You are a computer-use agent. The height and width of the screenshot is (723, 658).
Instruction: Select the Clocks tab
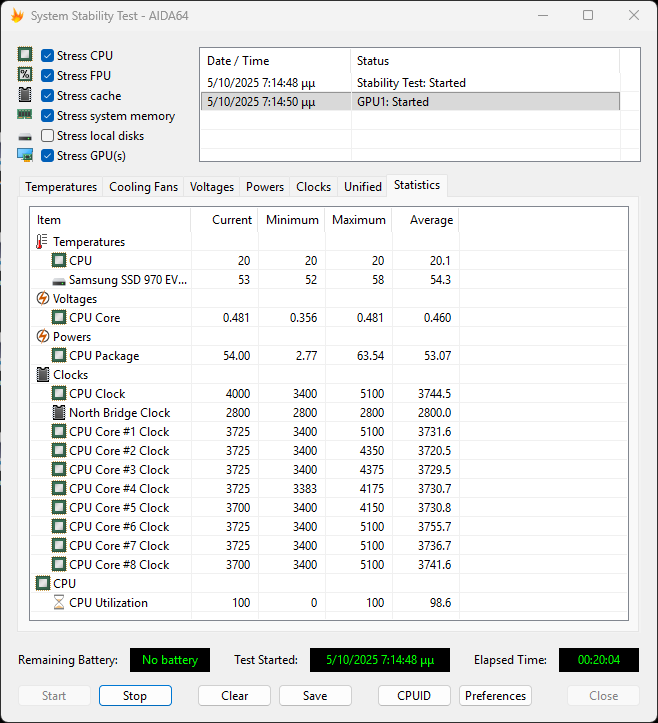coord(314,187)
